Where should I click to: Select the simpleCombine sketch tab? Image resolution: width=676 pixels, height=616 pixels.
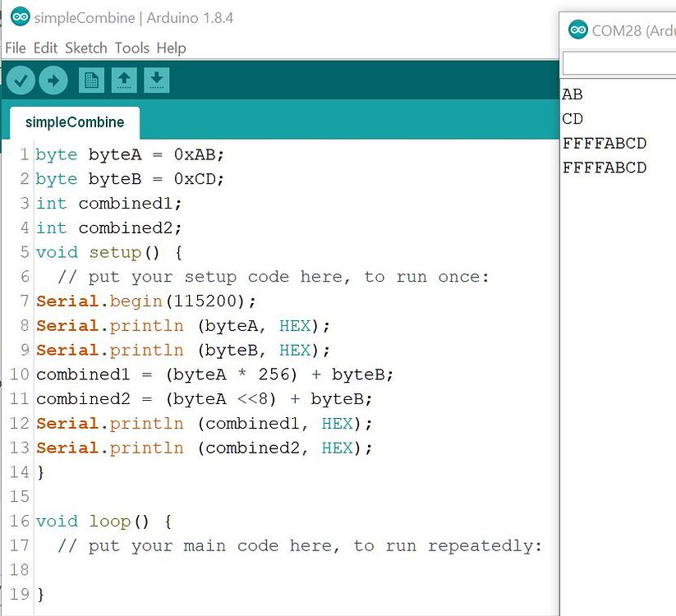(x=75, y=122)
